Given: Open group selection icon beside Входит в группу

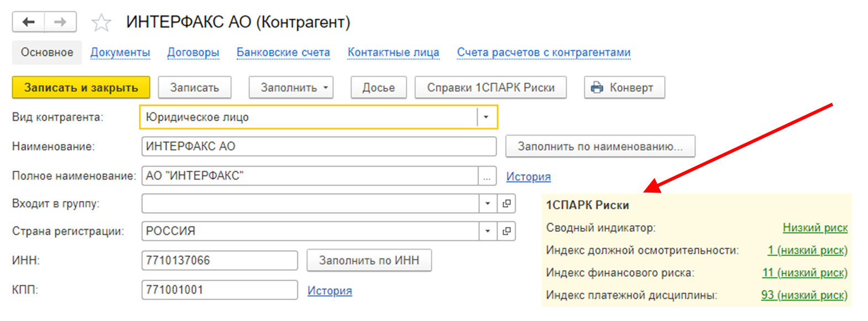Looking at the screenshot, I should pos(506,204).
